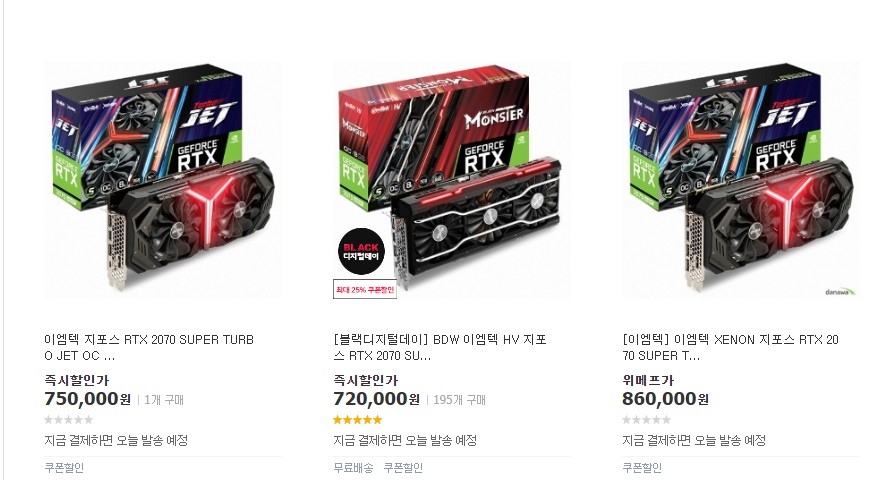896x480 pixels.
Task: Open the Black Monster RTX product image
Action: point(451,180)
